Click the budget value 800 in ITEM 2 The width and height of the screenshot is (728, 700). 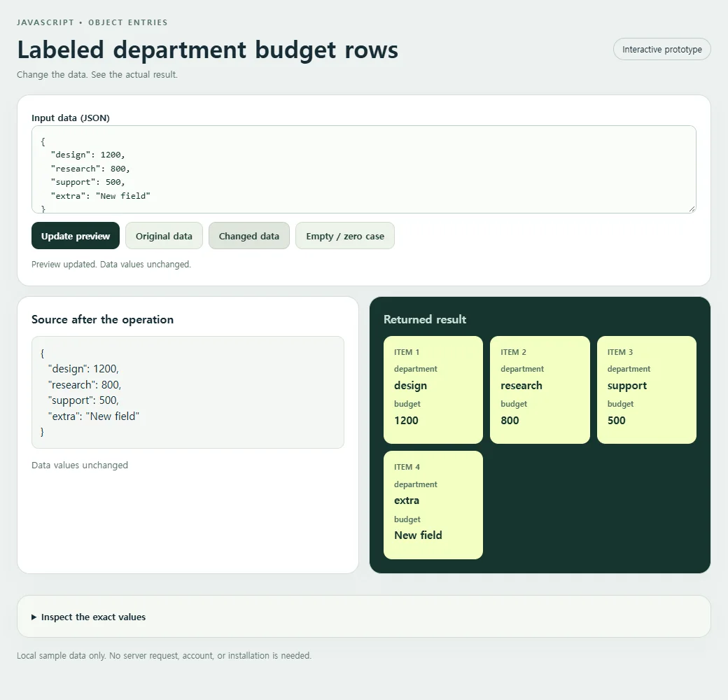tap(510, 421)
